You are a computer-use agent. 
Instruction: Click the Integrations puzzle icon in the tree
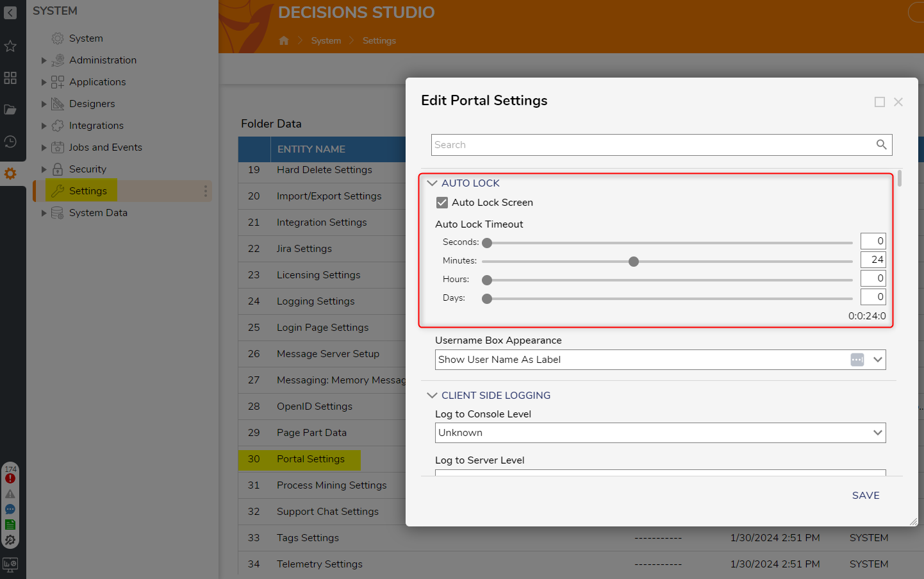(58, 126)
